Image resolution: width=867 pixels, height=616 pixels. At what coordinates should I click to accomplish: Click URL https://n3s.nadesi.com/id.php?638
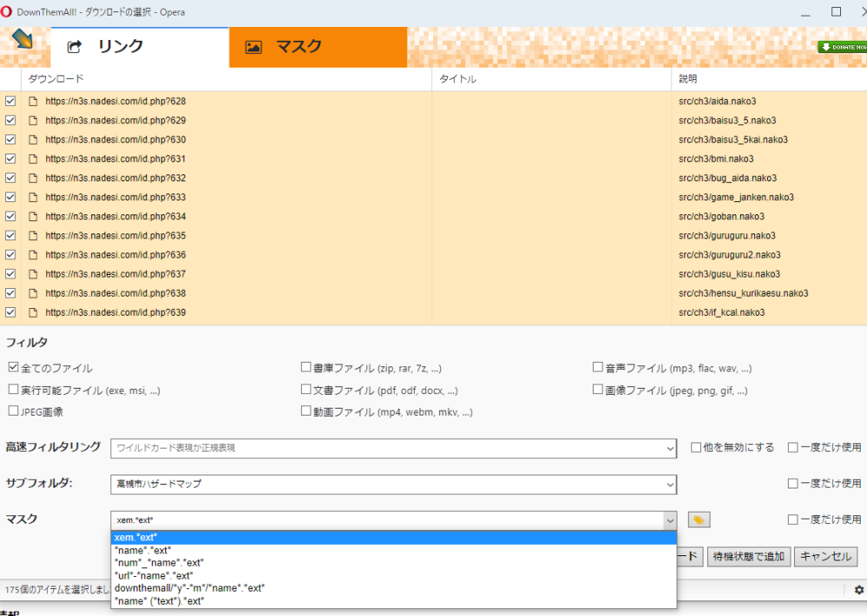coord(115,293)
